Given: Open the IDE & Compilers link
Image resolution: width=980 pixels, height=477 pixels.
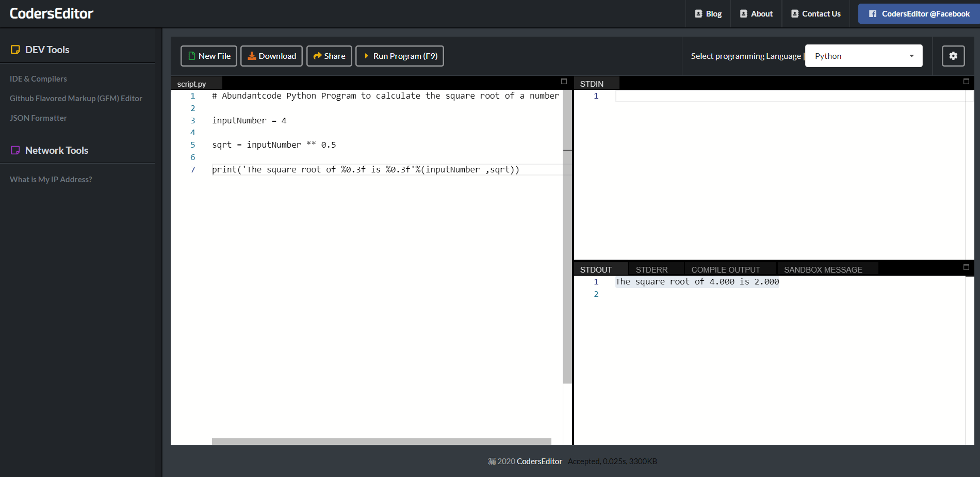Looking at the screenshot, I should (x=38, y=79).
